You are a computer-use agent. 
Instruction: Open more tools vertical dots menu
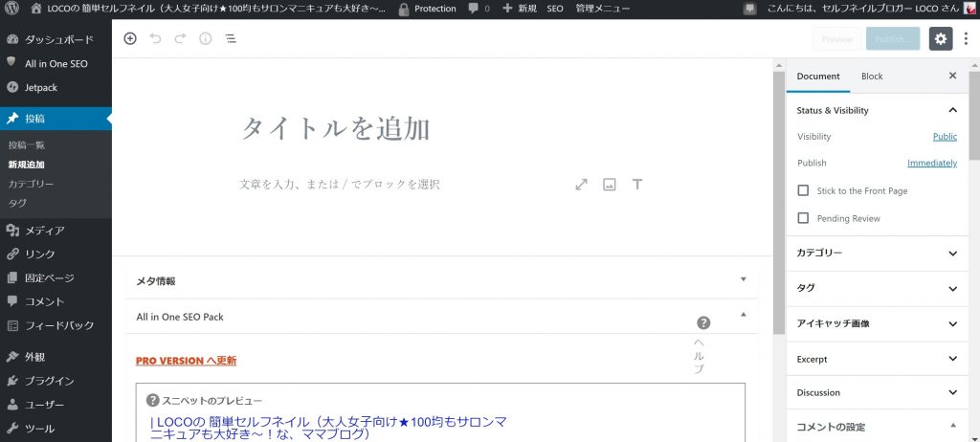[x=966, y=39]
